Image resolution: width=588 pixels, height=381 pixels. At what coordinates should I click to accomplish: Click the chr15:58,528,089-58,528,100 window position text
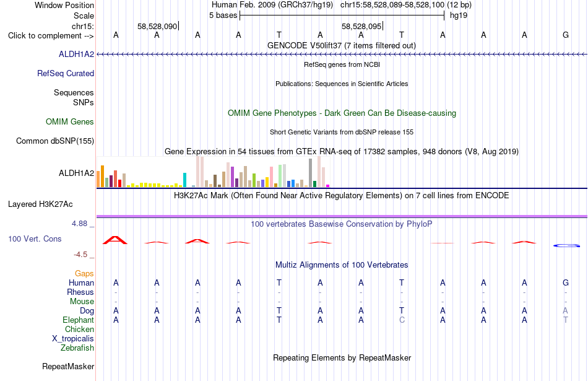click(x=392, y=5)
